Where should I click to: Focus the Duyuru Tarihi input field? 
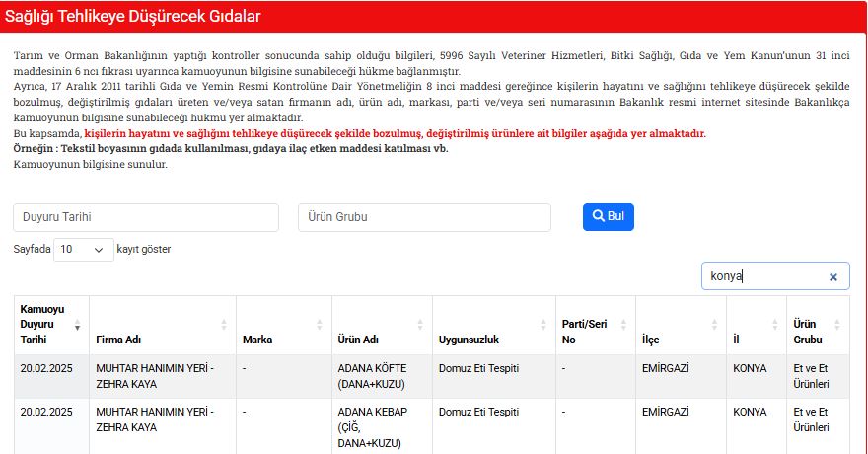(x=146, y=217)
